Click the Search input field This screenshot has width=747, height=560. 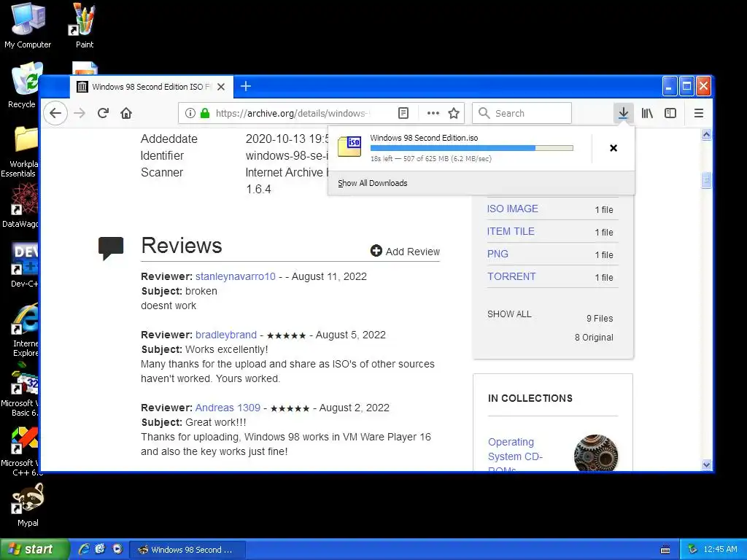tap(522, 113)
